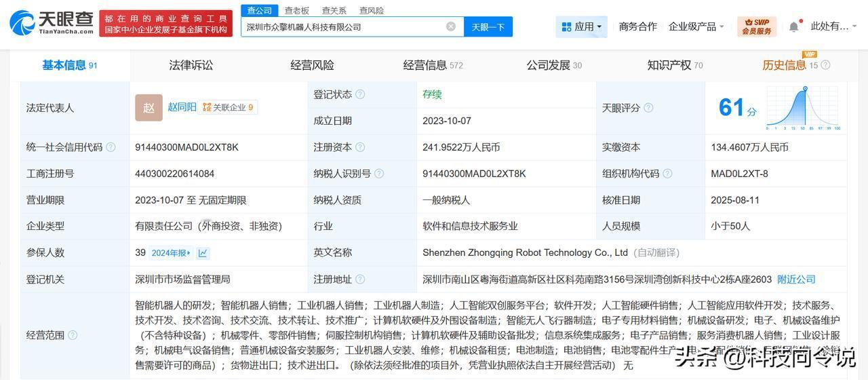Image resolution: width=868 pixels, height=380 pixels.
Task: Open the 此处有... account dropdown
Action: tap(833, 26)
